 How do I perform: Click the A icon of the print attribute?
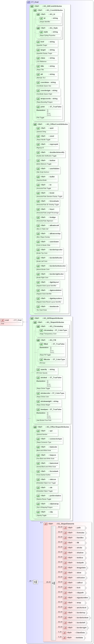click(38, 107)
